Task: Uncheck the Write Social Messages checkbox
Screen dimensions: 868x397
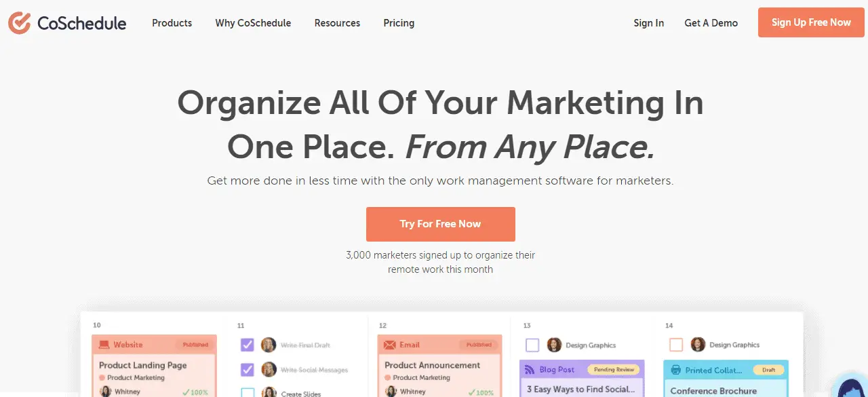Action: 248,370
